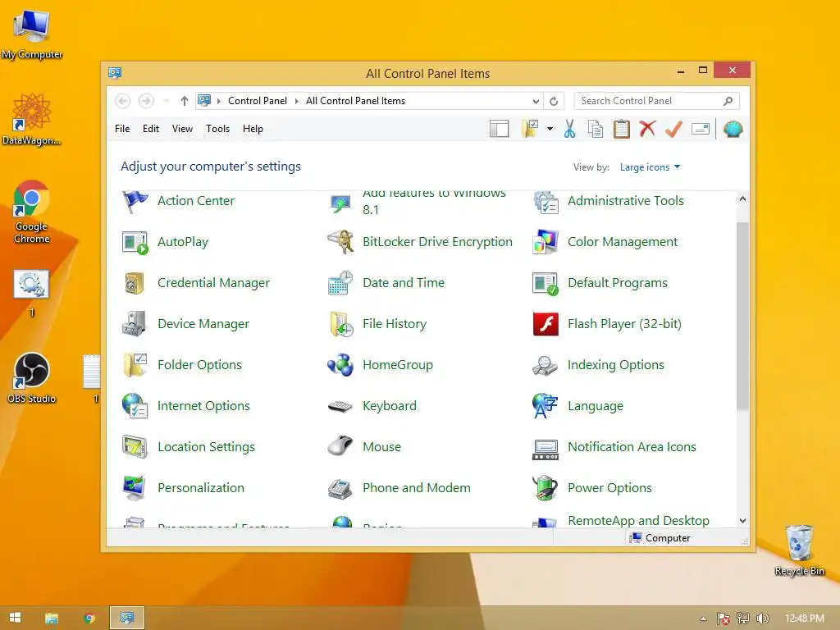Image resolution: width=840 pixels, height=630 pixels.
Task: Click the volume speaker tray icon
Action: (x=762, y=619)
